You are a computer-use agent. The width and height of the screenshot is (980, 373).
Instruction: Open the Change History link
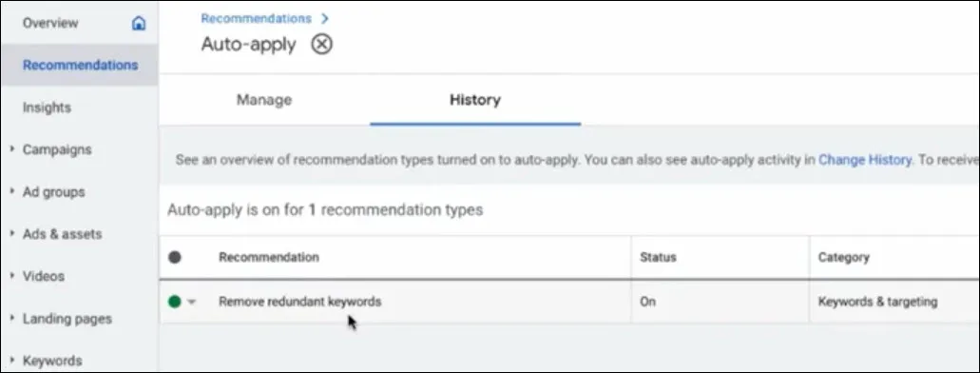865,160
